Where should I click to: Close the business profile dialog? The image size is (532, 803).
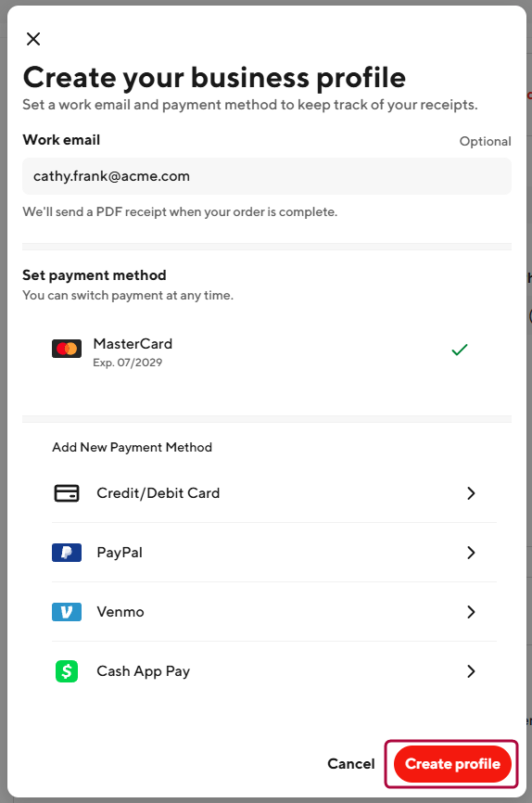(x=33, y=39)
